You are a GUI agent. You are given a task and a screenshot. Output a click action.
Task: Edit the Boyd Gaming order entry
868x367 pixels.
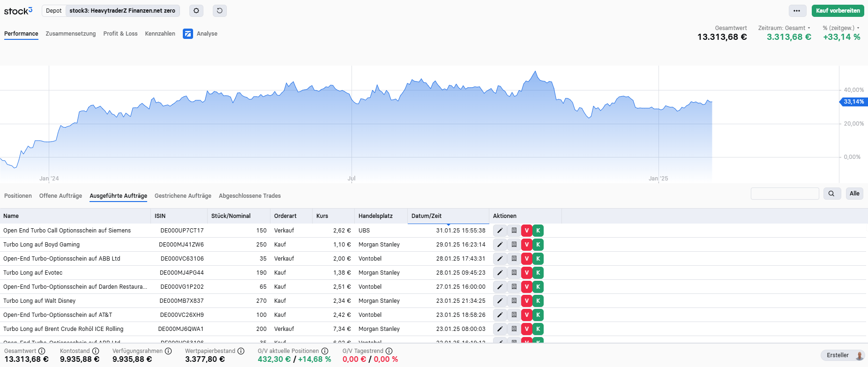click(x=500, y=245)
